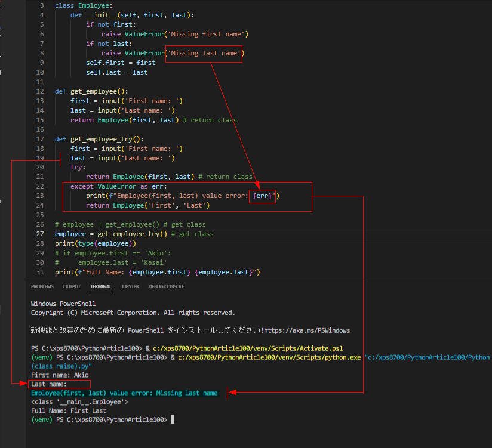Click the 'def get_employee():' definition line
The image size is (492, 448).
(91, 91)
